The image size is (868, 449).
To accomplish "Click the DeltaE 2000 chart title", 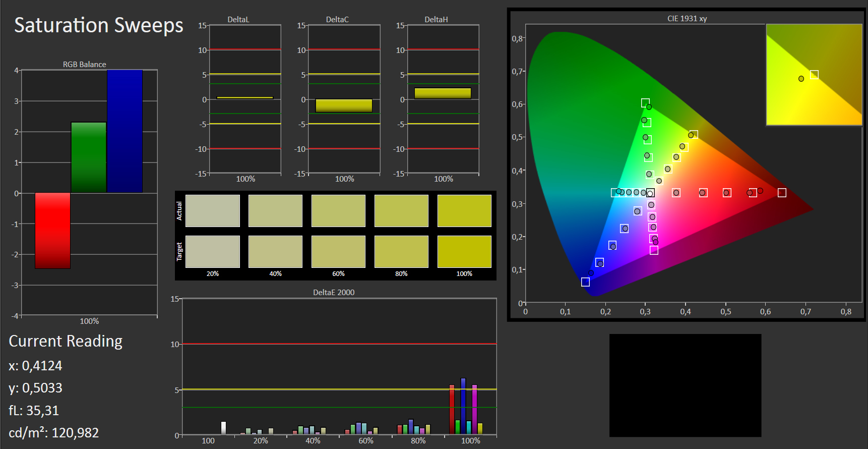I will 334,293.
